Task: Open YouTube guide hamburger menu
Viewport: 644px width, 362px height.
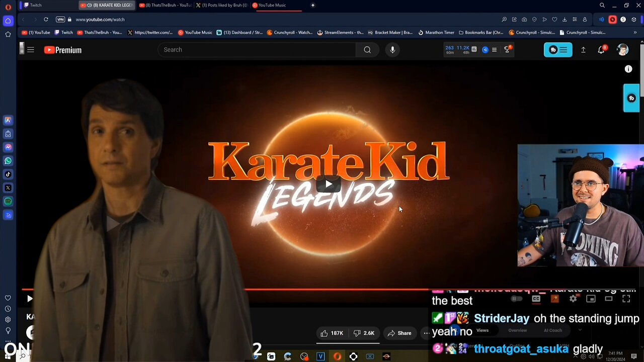Action: (x=31, y=50)
